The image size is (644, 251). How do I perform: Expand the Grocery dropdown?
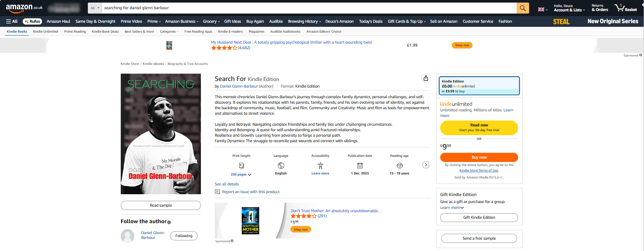pyautogui.click(x=211, y=21)
